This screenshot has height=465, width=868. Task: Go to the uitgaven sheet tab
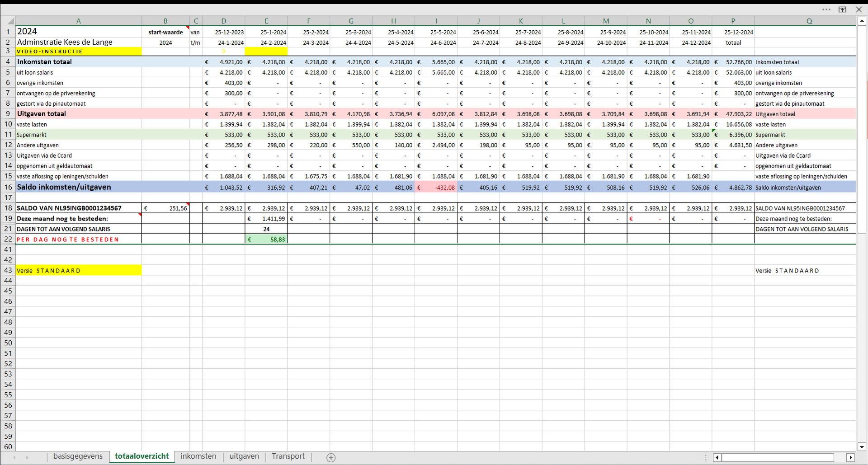pyautogui.click(x=244, y=456)
